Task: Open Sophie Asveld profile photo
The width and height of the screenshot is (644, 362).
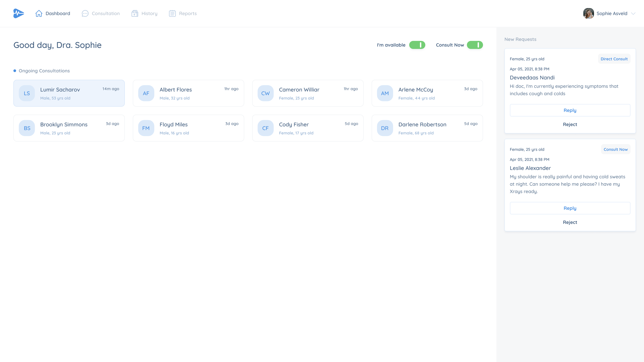Action: point(588,13)
